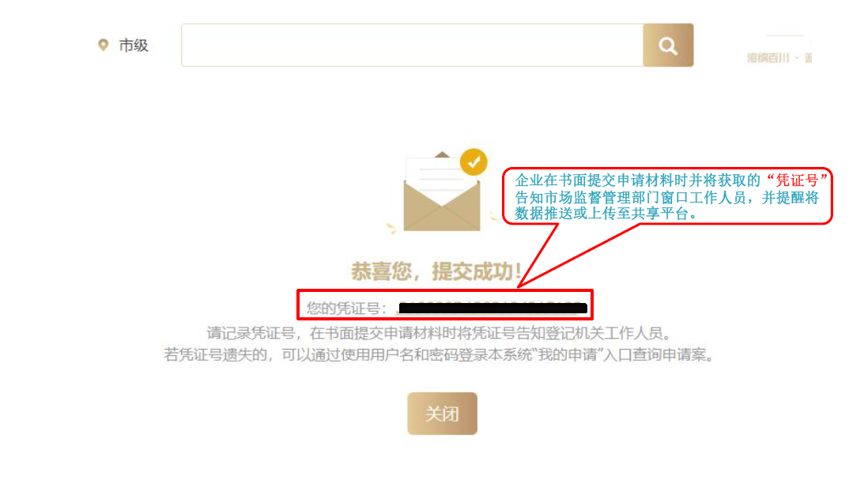
Task: Click the blue annotation callout text
Action: (667, 197)
